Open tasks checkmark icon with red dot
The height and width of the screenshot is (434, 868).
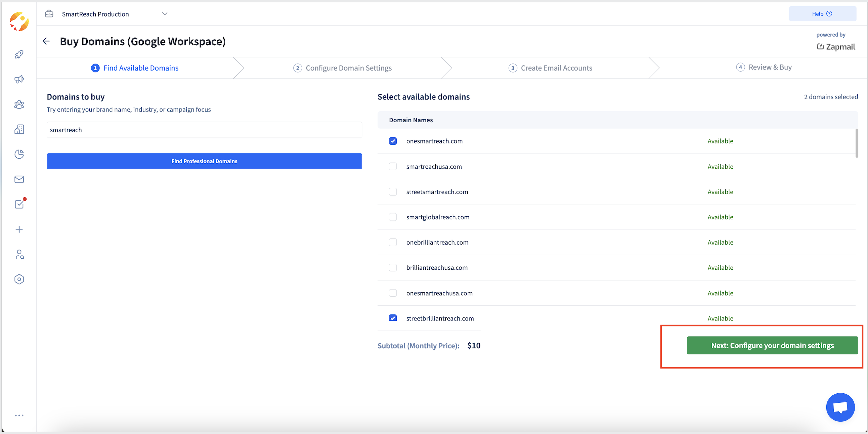click(x=19, y=204)
